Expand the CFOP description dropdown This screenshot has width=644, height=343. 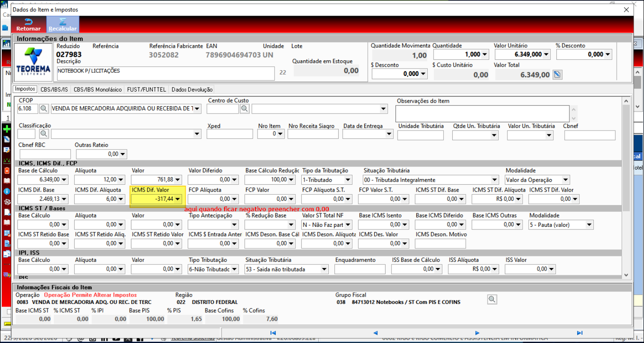pyautogui.click(x=197, y=109)
